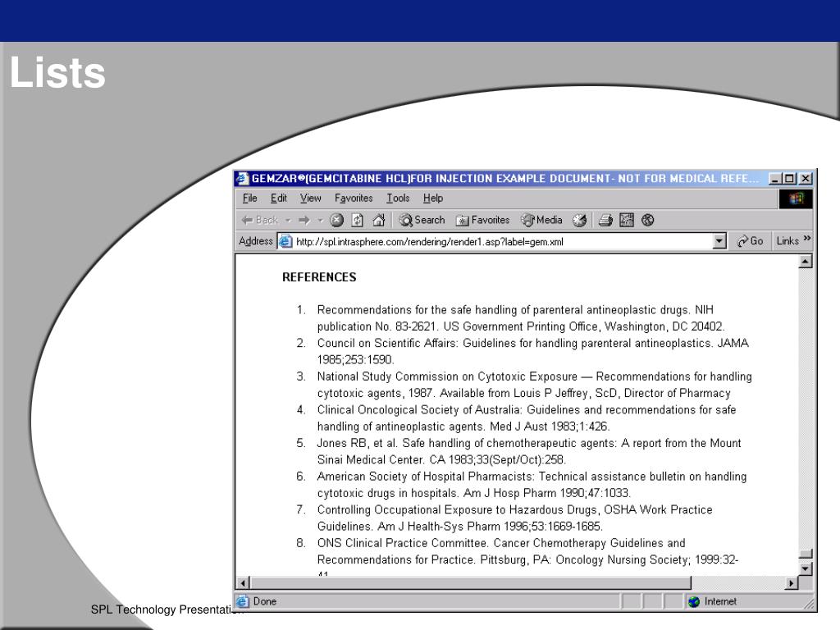Click the horizontal scrollbar left arrow
Viewport: 840px width, 630px height.
coord(243,583)
